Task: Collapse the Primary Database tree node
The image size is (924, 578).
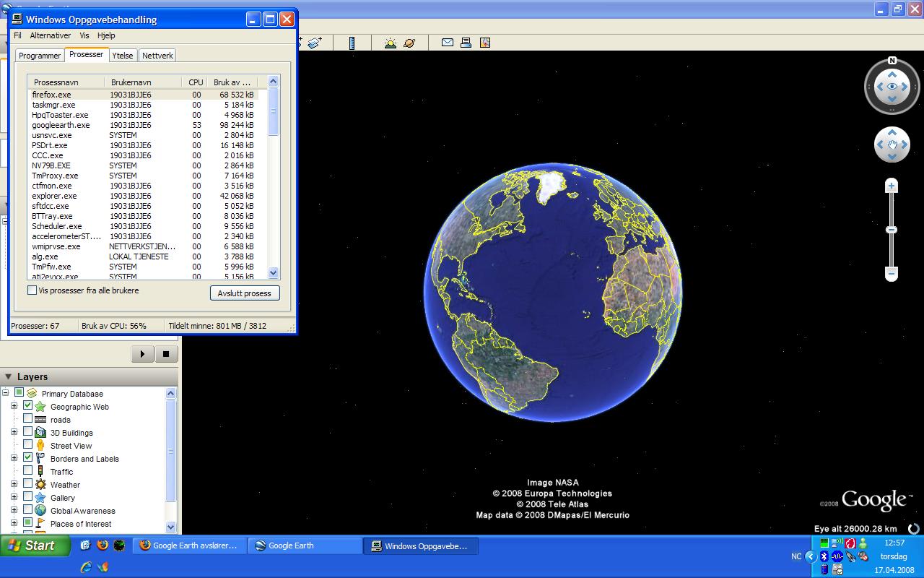Action: 5,394
